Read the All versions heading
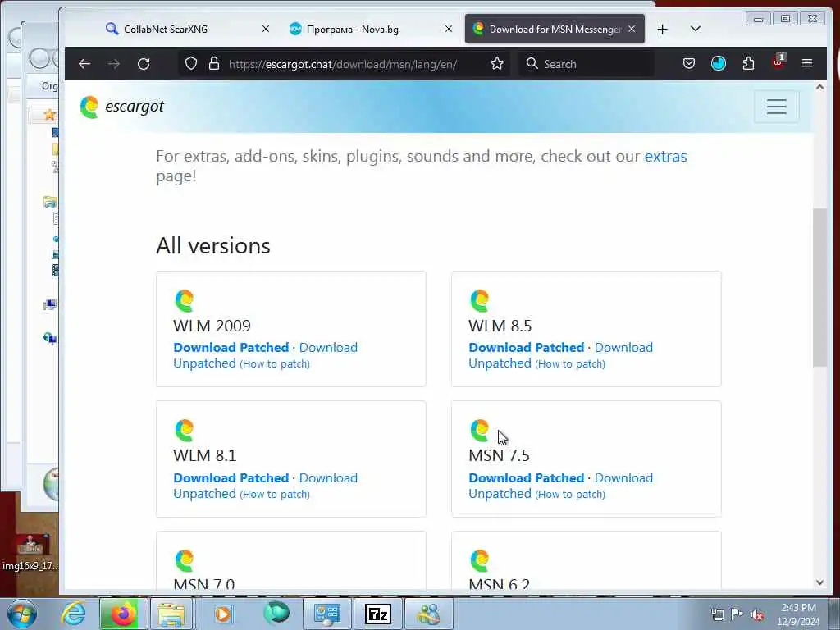Image resolution: width=840 pixels, height=630 pixels. point(213,246)
